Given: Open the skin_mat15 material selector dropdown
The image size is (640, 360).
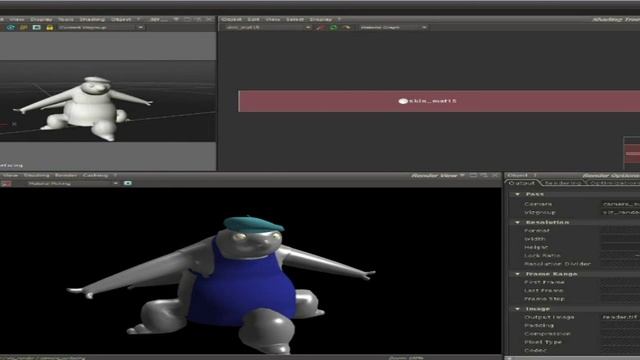Looking at the screenshot, I should pyautogui.click(x=268, y=27).
